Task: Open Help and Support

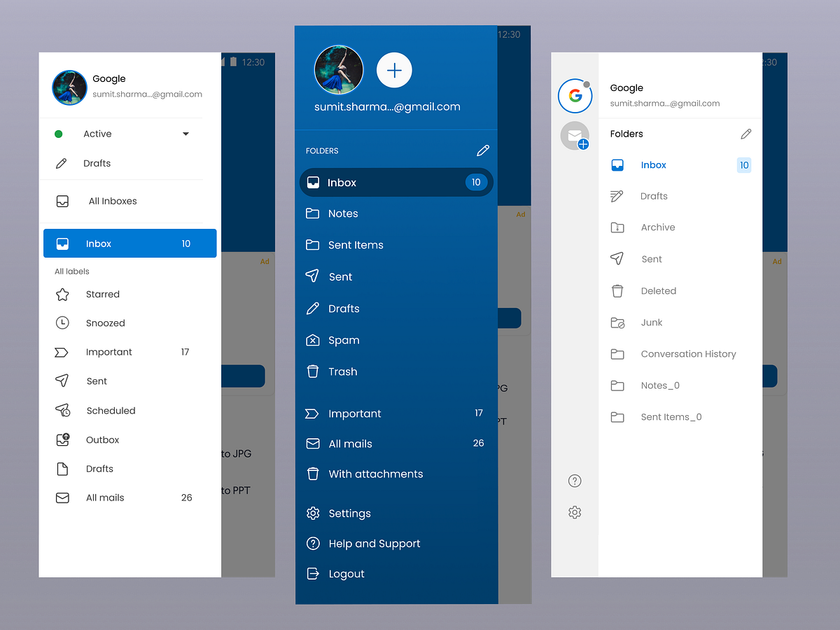Action: (374, 543)
